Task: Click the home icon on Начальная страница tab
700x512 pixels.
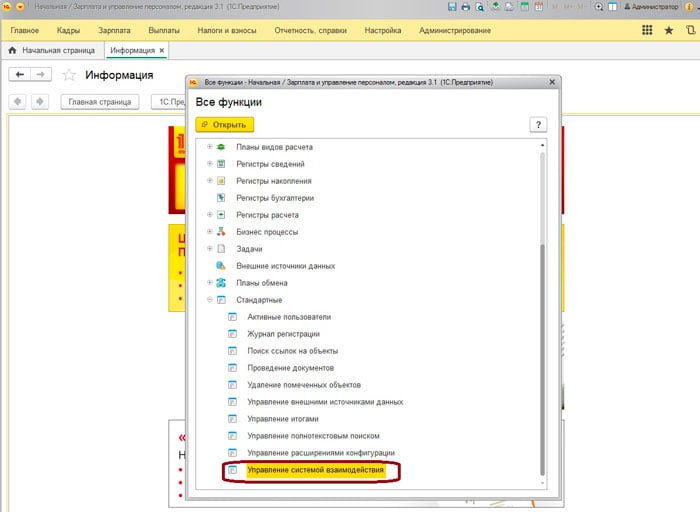Action: [12, 50]
